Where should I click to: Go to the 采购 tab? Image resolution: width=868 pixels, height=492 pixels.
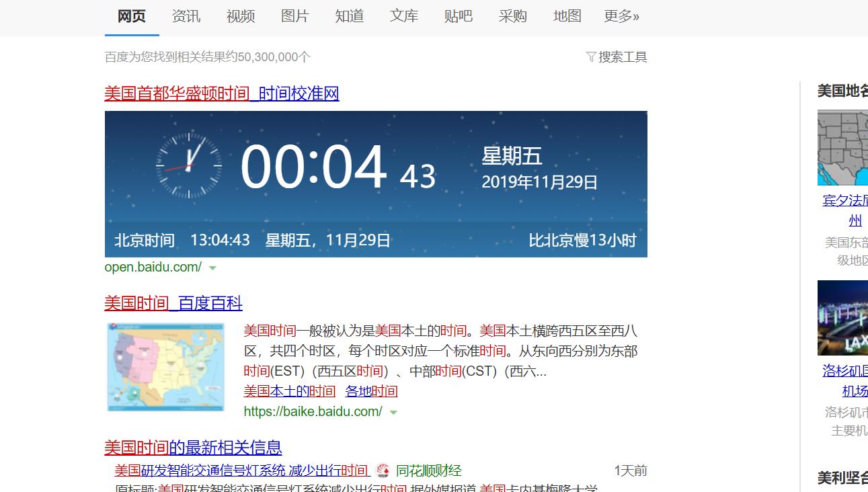click(512, 16)
